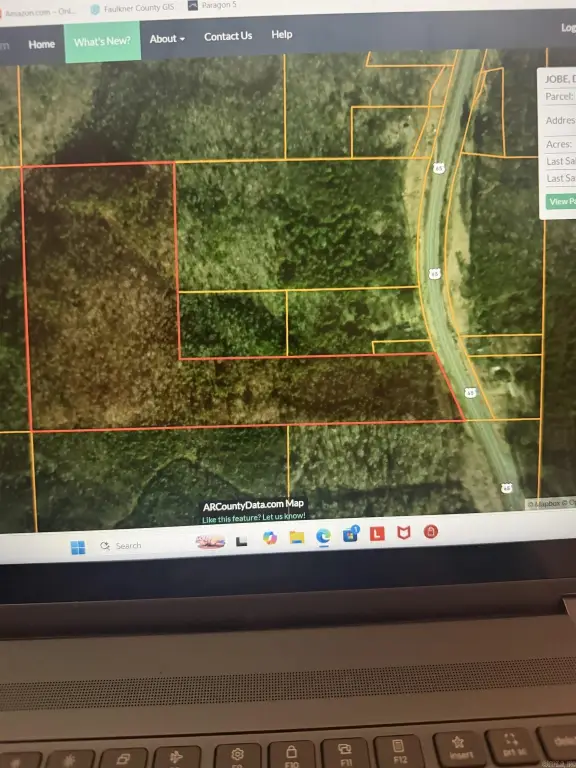Open the What's New? page

point(102,42)
